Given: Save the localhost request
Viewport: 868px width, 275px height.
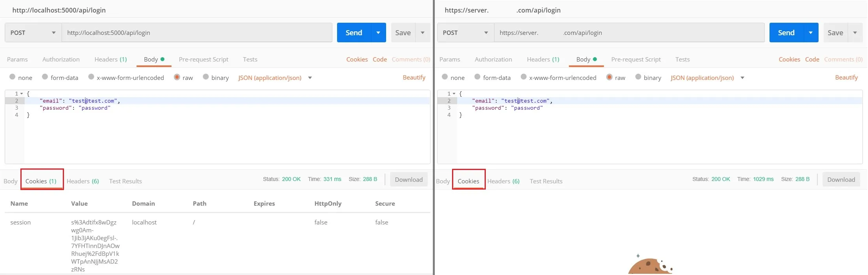Looking at the screenshot, I should coord(403,33).
